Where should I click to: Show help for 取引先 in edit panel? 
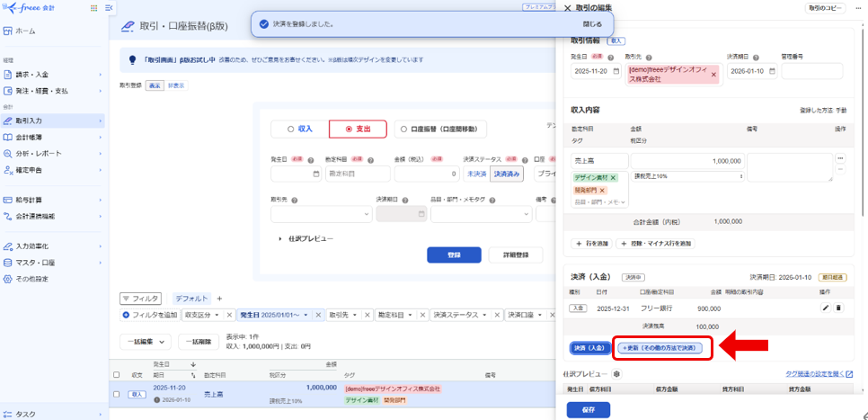[648, 57]
